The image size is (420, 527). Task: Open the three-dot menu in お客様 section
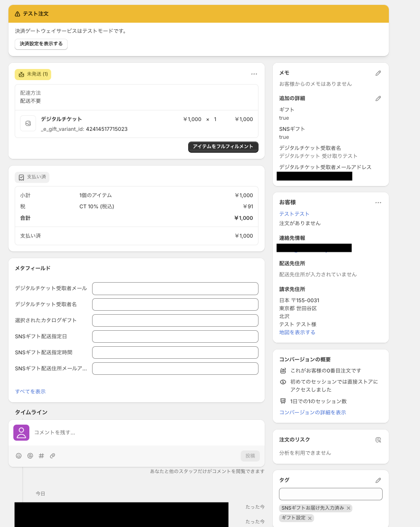coord(378,203)
